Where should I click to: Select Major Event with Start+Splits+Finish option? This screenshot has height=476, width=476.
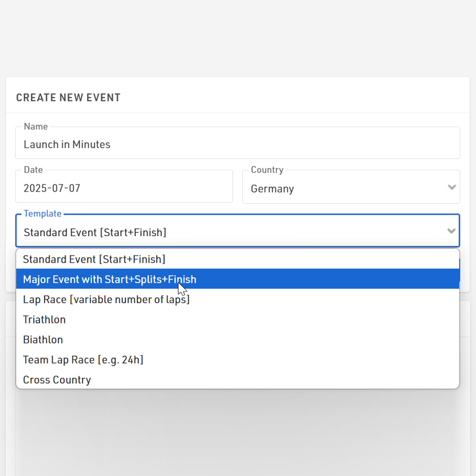pyautogui.click(x=238, y=279)
